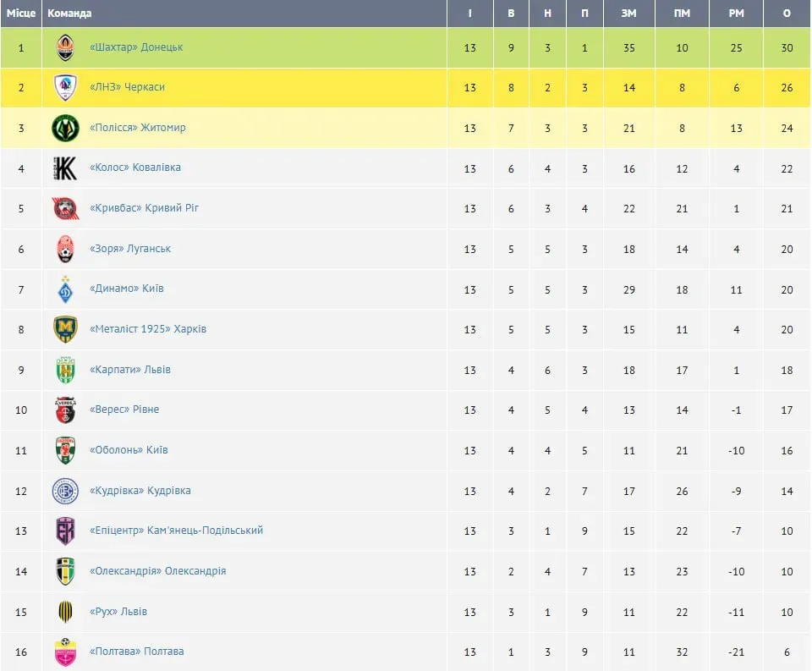Open the «Кривбас» Кривий Ріг team link

click(144, 208)
